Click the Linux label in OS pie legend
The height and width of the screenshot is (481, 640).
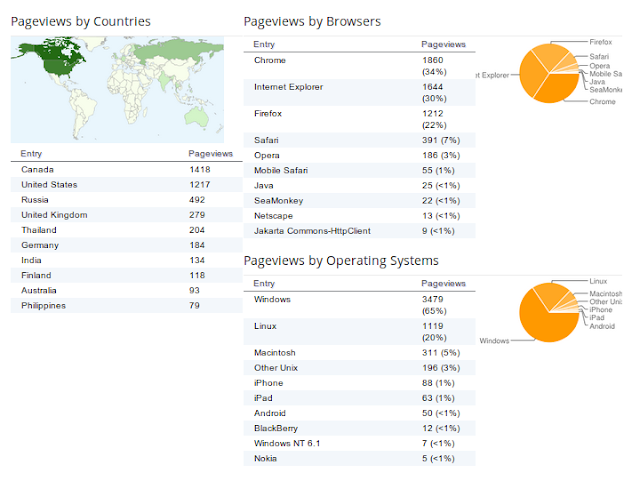(598, 281)
